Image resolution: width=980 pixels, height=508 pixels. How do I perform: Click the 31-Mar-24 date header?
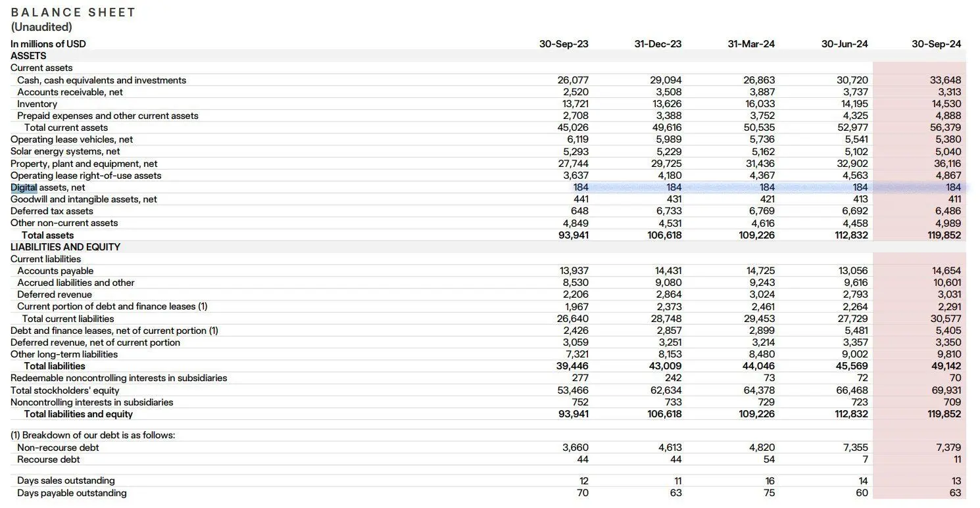[751, 44]
